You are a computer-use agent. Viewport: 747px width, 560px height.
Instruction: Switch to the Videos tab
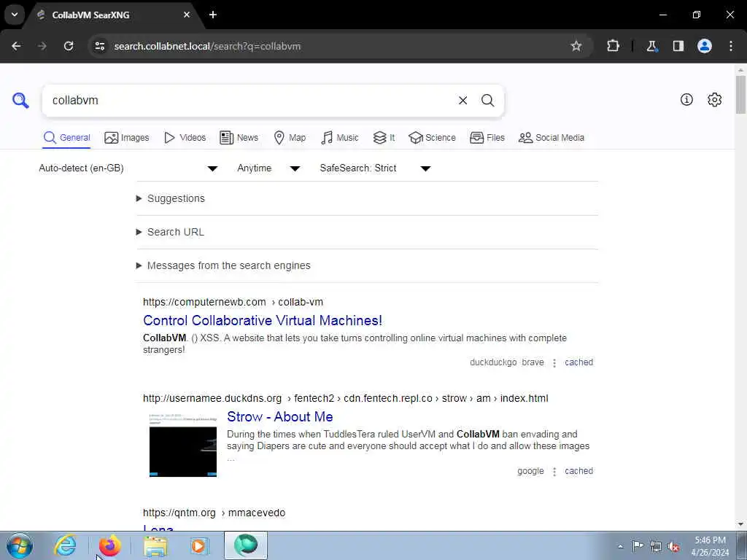click(x=185, y=138)
